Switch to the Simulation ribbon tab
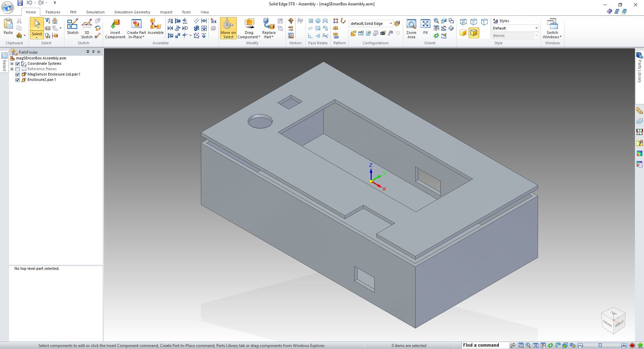 95,12
